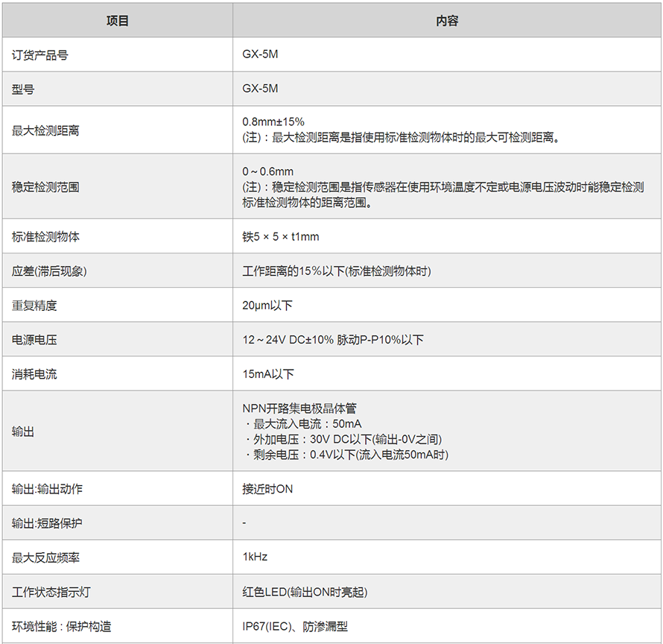Click the 0～0.6mm value text

point(268,171)
